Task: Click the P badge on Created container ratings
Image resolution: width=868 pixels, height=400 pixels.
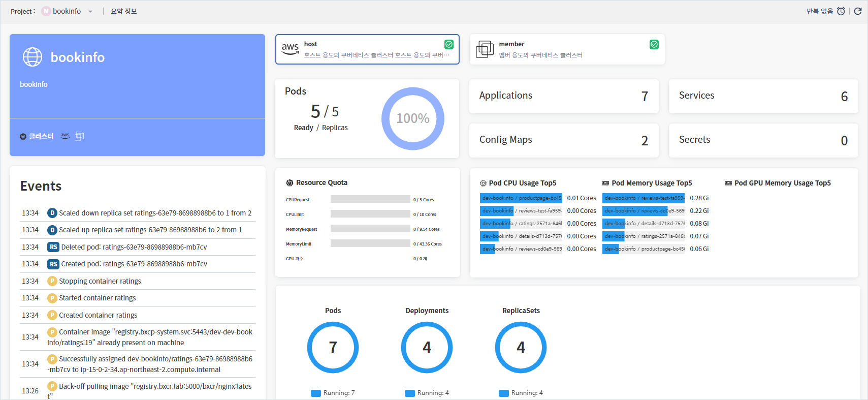Action: click(x=52, y=315)
